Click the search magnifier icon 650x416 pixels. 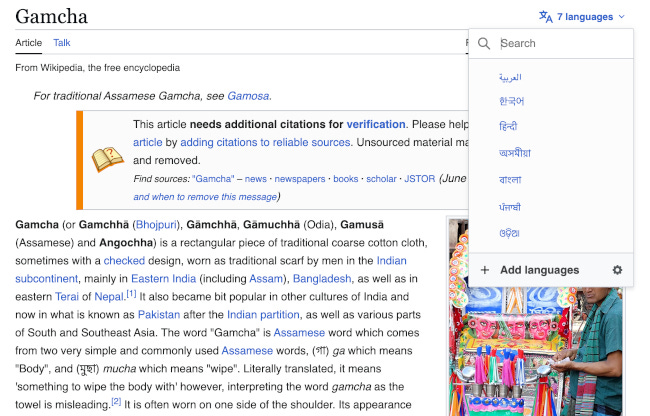(484, 43)
